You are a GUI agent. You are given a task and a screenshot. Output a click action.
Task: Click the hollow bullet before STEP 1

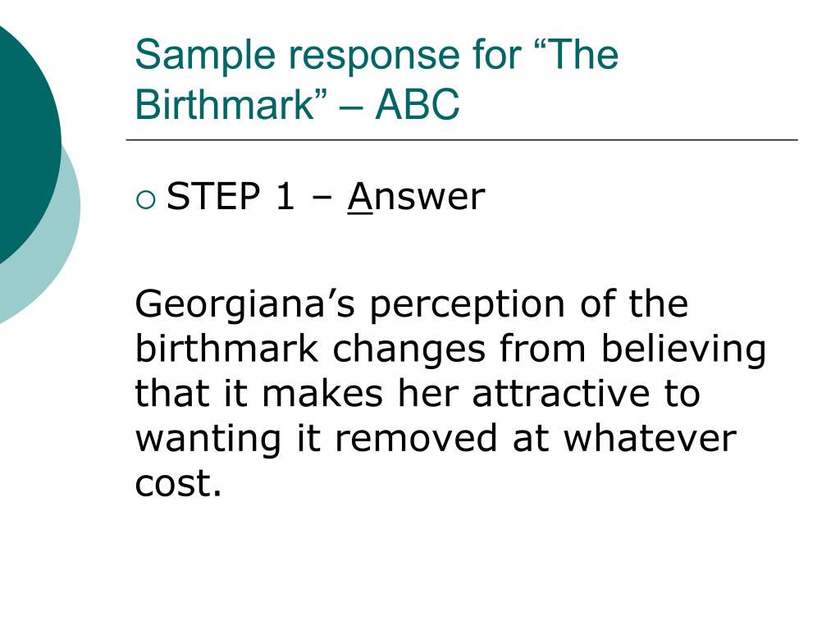146,200
